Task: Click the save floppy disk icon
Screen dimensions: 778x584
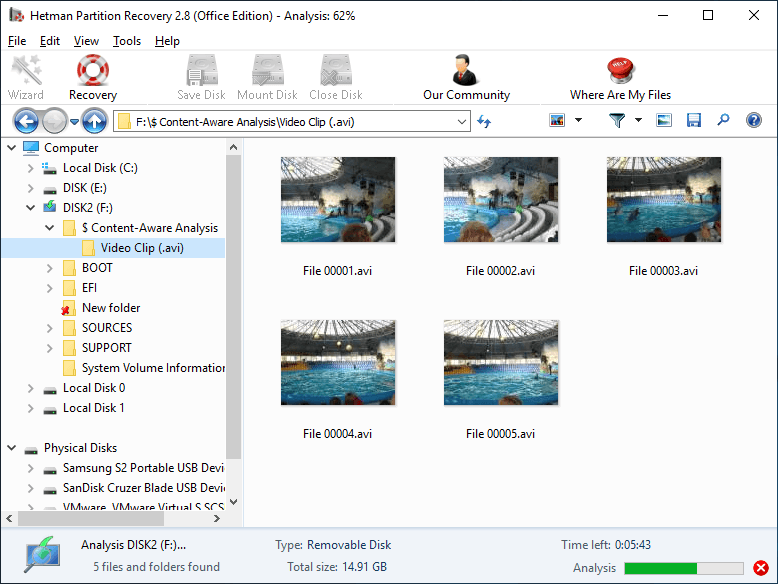Action: tap(694, 120)
